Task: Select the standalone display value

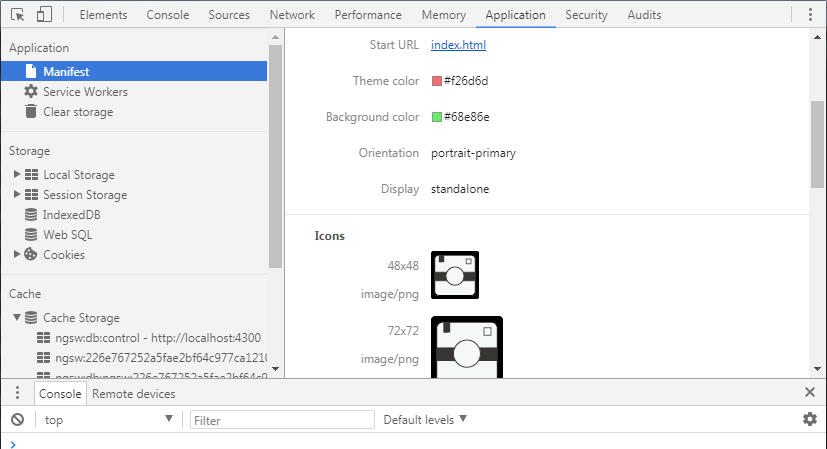Action: click(460, 189)
